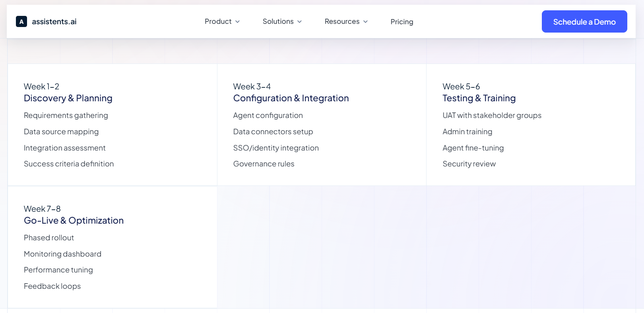Image resolution: width=644 pixels, height=313 pixels.
Task: Click the Schedule a Demo button
Action: coord(584,22)
